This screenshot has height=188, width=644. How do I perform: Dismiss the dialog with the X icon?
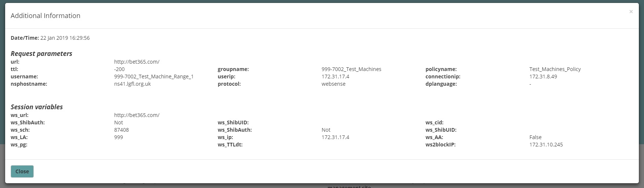pos(631,12)
